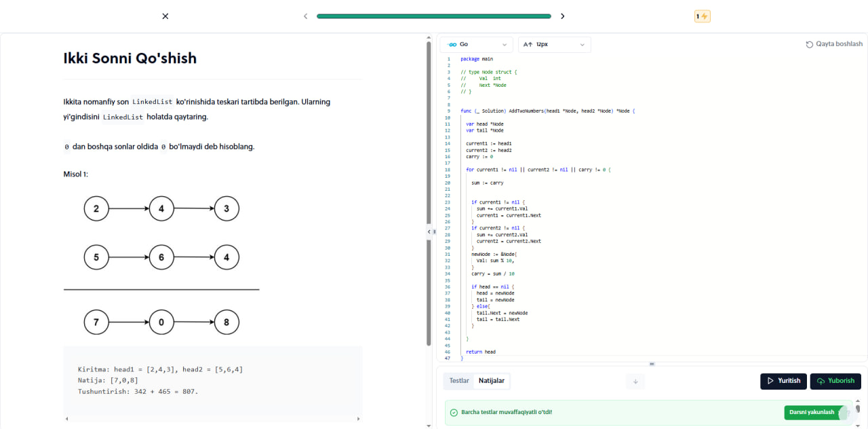Click the node labeled 8 in the diagram

(x=226, y=322)
